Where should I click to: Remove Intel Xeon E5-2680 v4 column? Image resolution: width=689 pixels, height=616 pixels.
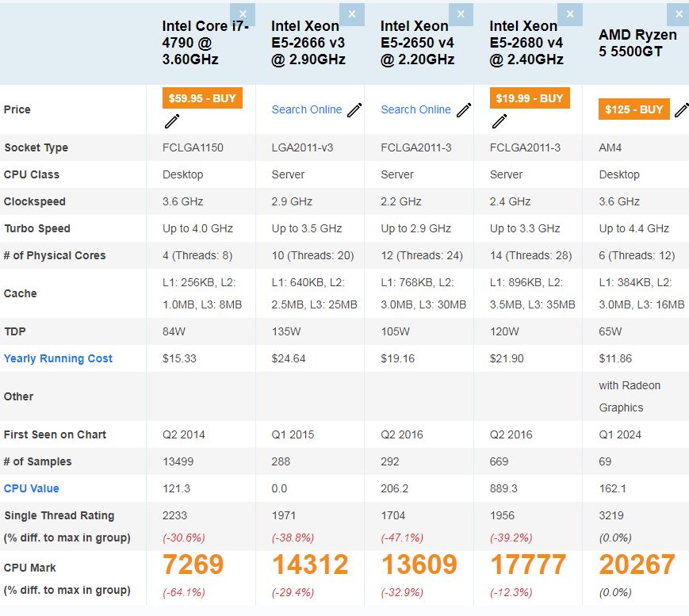tap(570, 14)
